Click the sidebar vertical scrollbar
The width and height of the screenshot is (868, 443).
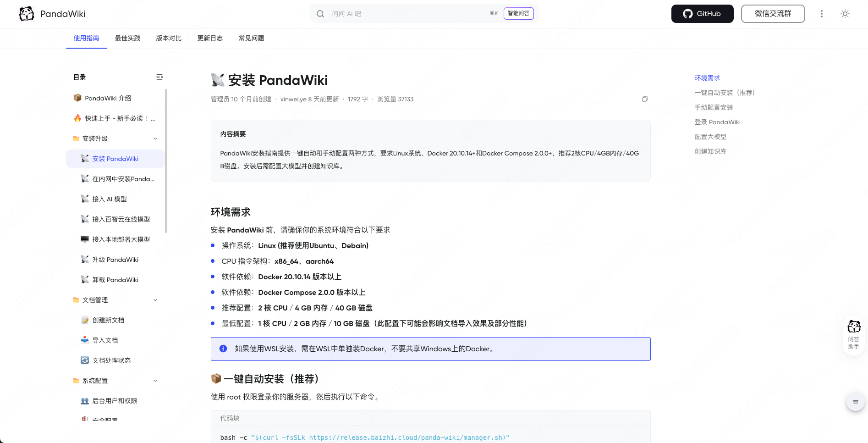point(166,161)
